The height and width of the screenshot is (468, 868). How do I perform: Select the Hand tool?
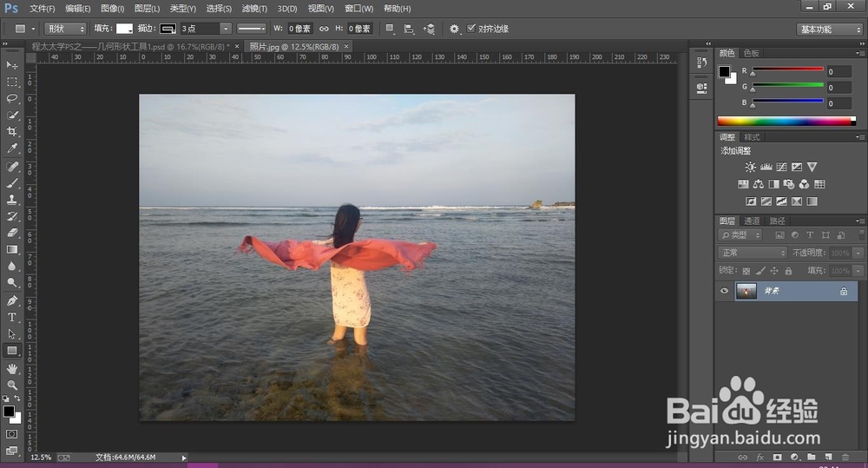pyautogui.click(x=11, y=369)
